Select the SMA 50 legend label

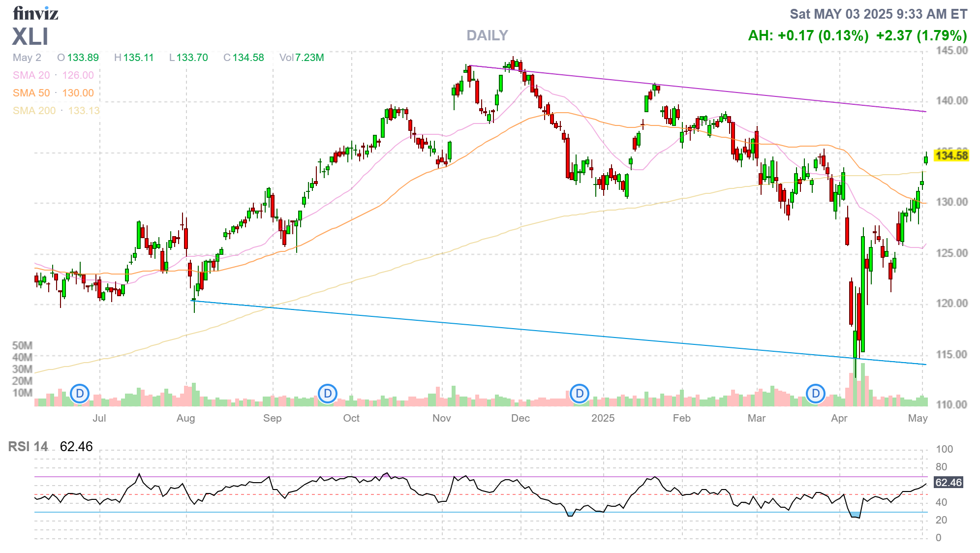[x=31, y=93]
